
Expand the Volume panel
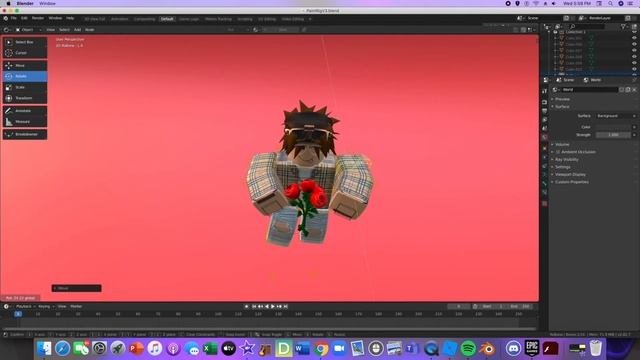[x=562, y=144]
